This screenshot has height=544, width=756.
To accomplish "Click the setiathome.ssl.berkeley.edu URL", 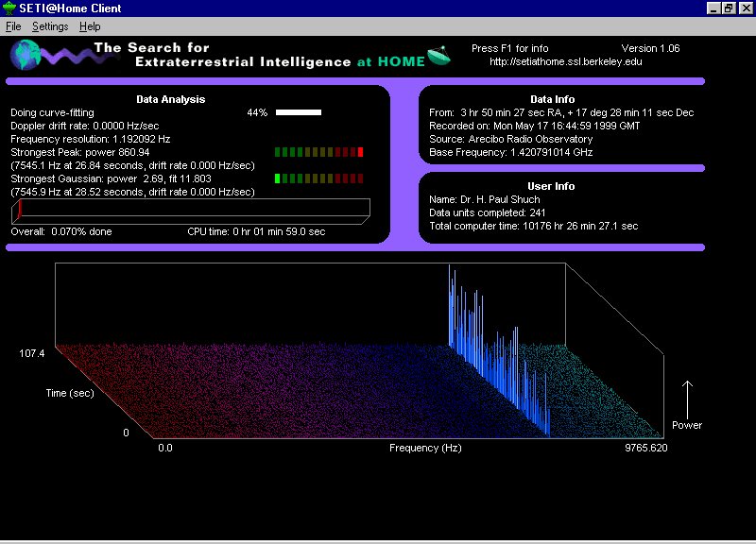I will 566,62.
